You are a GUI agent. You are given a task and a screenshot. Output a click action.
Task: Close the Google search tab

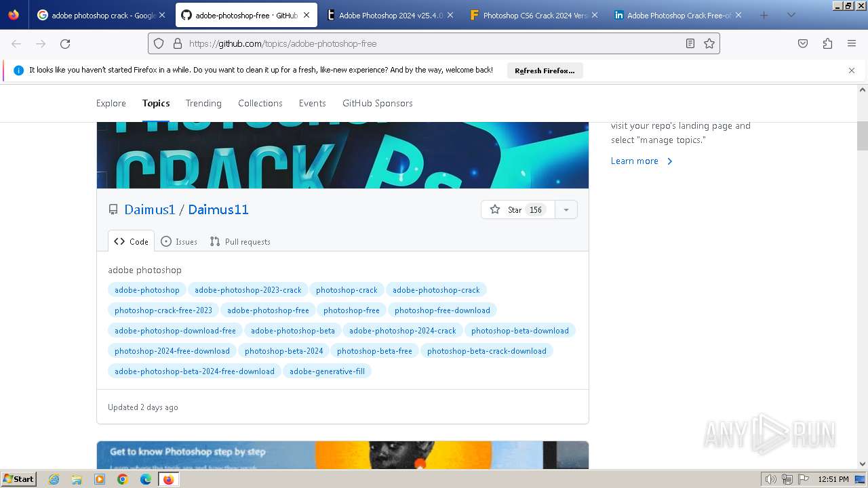162,15
